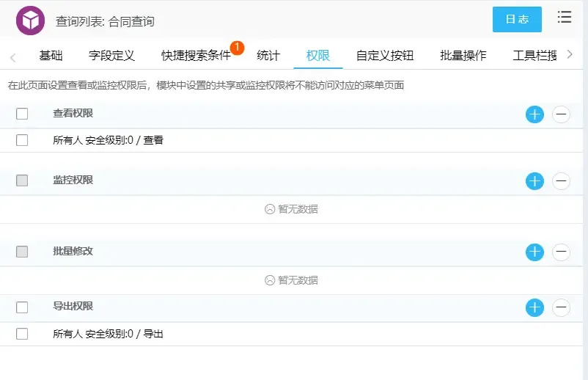Tick the 监控权限 header checkbox
Viewport: 588px width, 380px height.
tap(22, 180)
